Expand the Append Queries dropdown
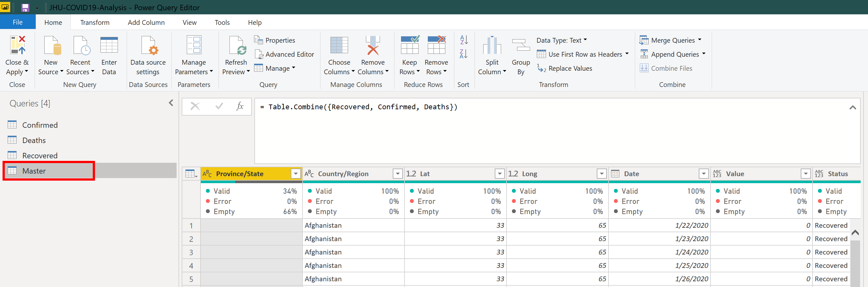The width and height of the screenshot is (868, 287). pos(704,54)
